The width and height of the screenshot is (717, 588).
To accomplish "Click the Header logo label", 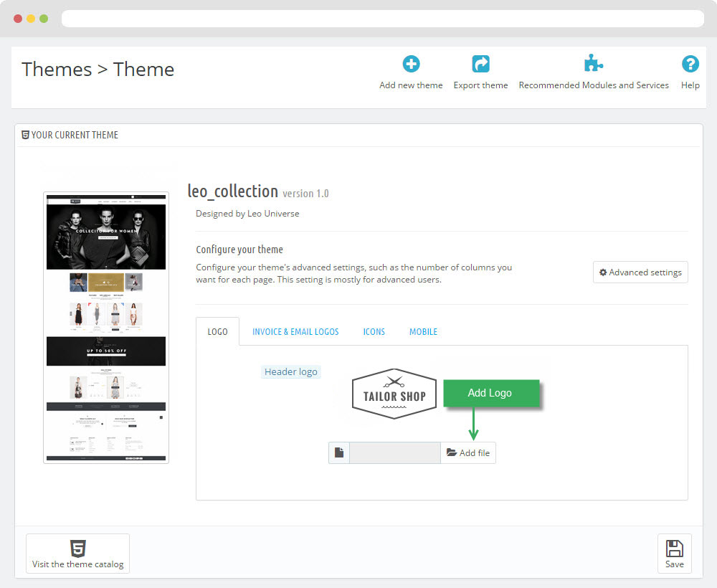I will pos(291,371).
